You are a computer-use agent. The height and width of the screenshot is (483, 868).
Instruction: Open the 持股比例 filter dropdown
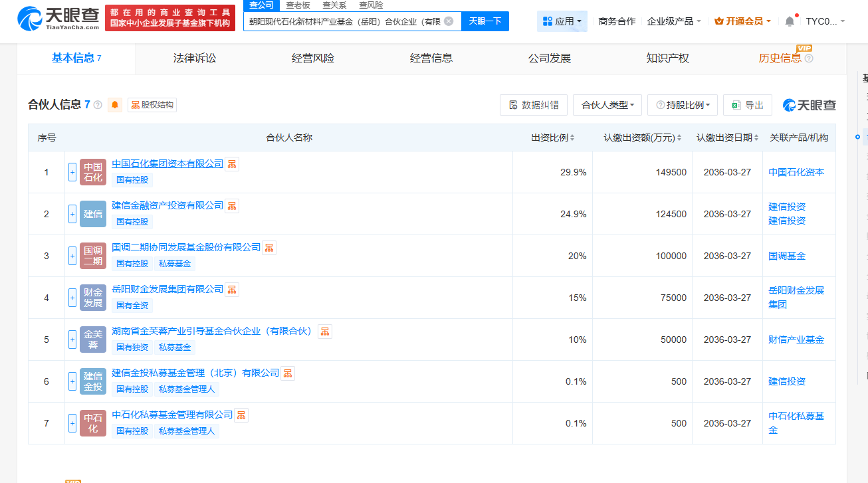point(683,105)
